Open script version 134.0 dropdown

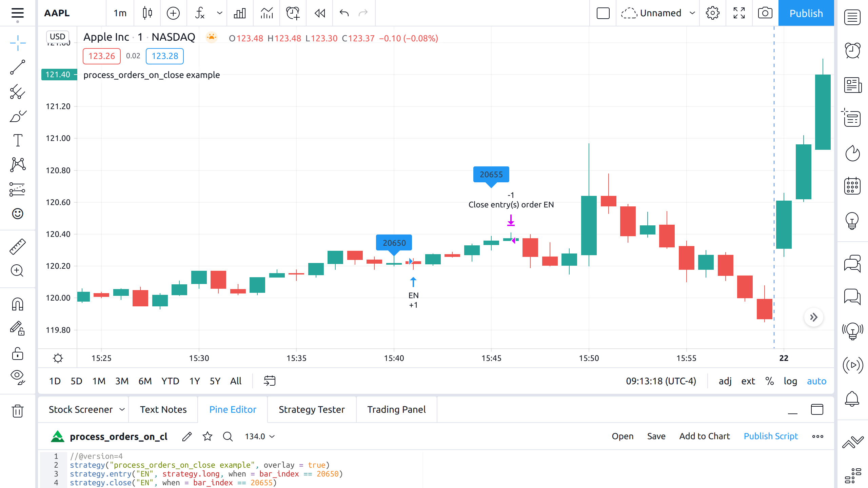260,436
